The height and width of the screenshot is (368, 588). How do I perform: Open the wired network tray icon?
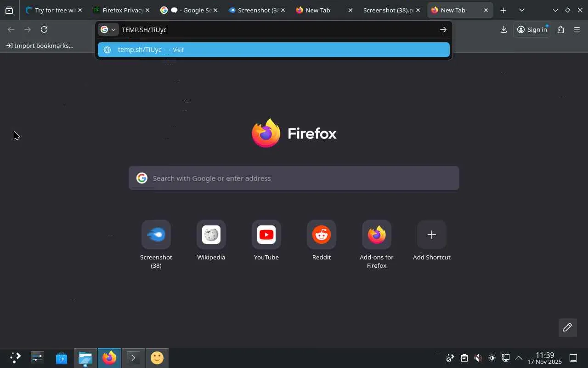pos(506,358)
